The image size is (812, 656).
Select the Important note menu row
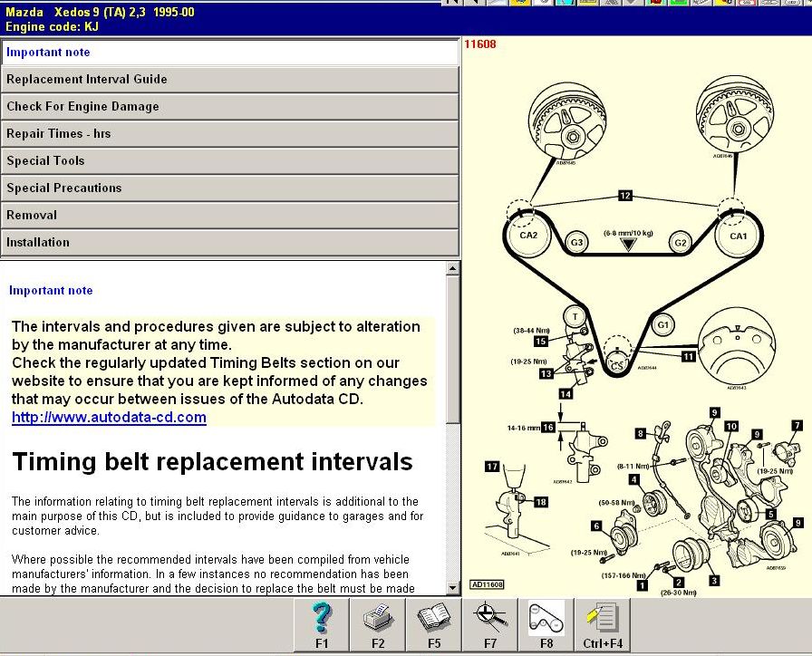point(230,53)
